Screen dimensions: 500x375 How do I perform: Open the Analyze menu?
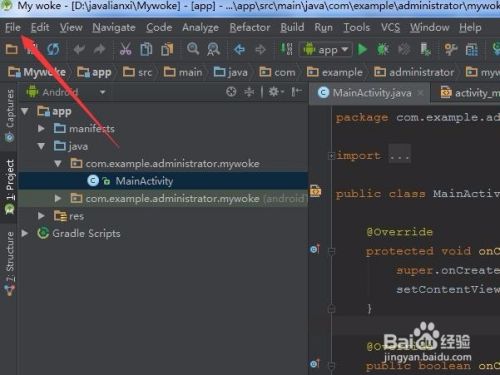tap(200, 27)
